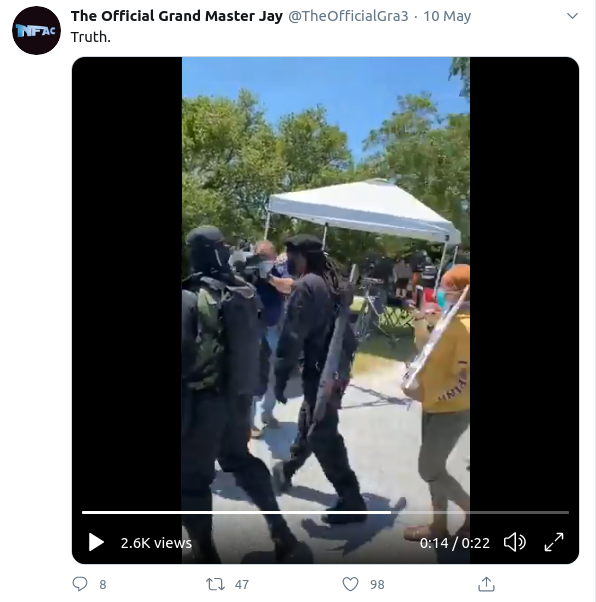The width and height of the screenshot is (596, 602).
Task: View the 98 likes count
Action: click(x=377, y=584)
